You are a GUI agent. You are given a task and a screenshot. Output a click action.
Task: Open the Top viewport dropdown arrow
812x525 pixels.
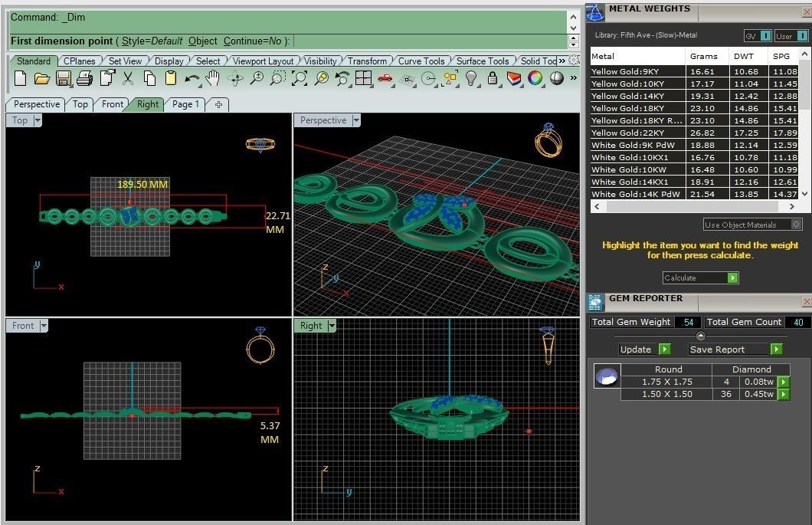click(38, 121)
